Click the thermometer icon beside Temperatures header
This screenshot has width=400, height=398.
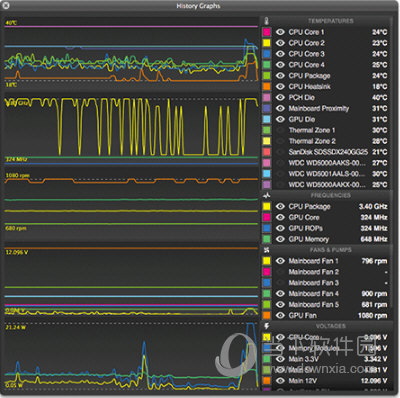[x=266, y=21]
